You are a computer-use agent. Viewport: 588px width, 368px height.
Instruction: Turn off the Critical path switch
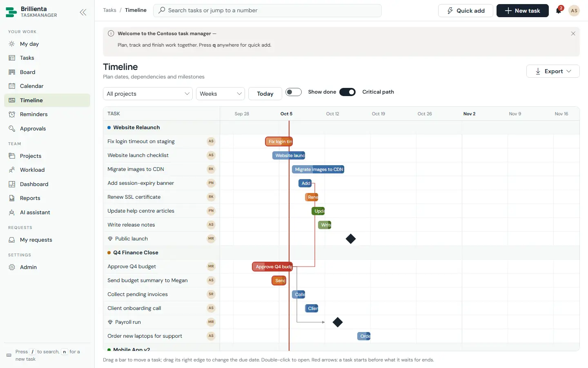click(347, 92)
